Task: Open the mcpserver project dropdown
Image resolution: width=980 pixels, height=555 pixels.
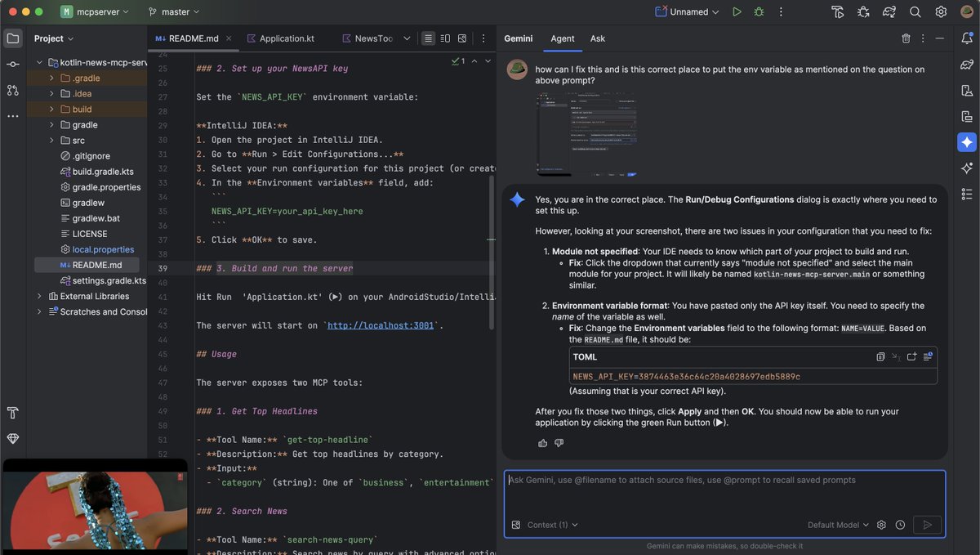Action: click(x=96, y=12)
